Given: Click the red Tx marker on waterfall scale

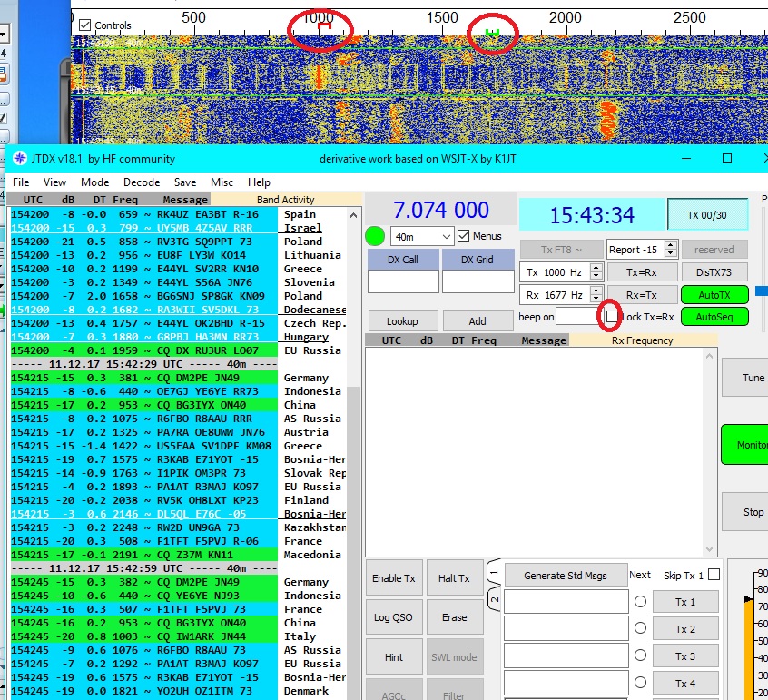Looking at the screenshot, I should 323,28.
